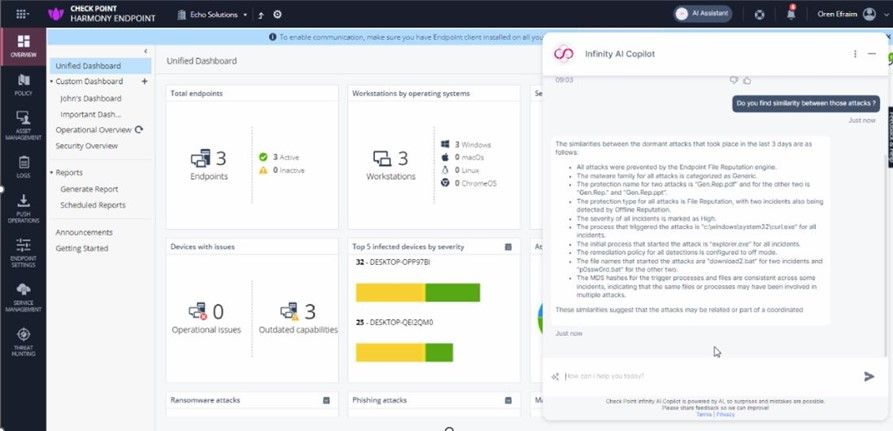893x431 pixels.
Task: Open table icon on Phishing attacks widget
Action: 508,400
